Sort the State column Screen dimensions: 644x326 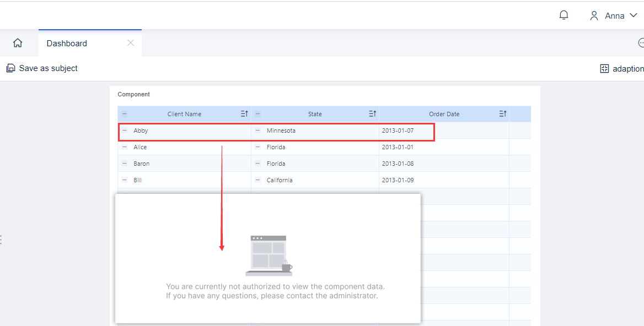click(x=372, y=113)
